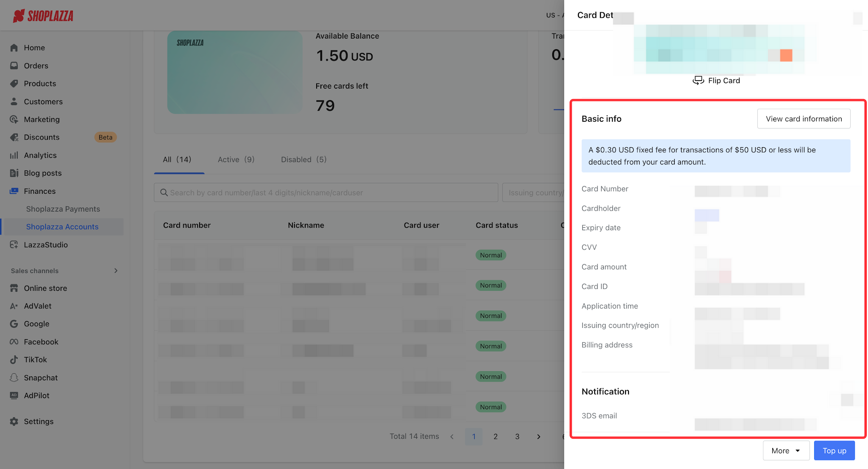Click the Free cards left value 79

point(325,106)
